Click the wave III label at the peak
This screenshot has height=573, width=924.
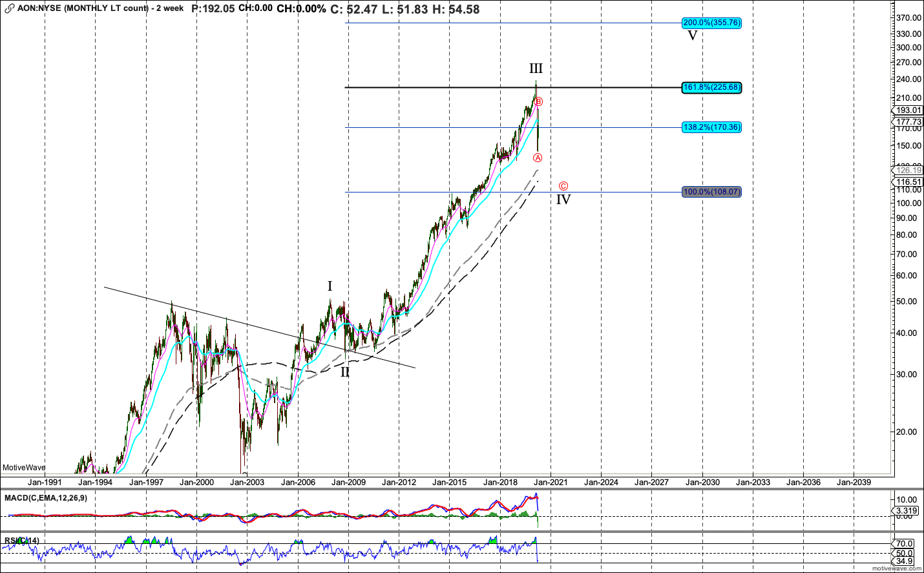(x=536, y=68)
